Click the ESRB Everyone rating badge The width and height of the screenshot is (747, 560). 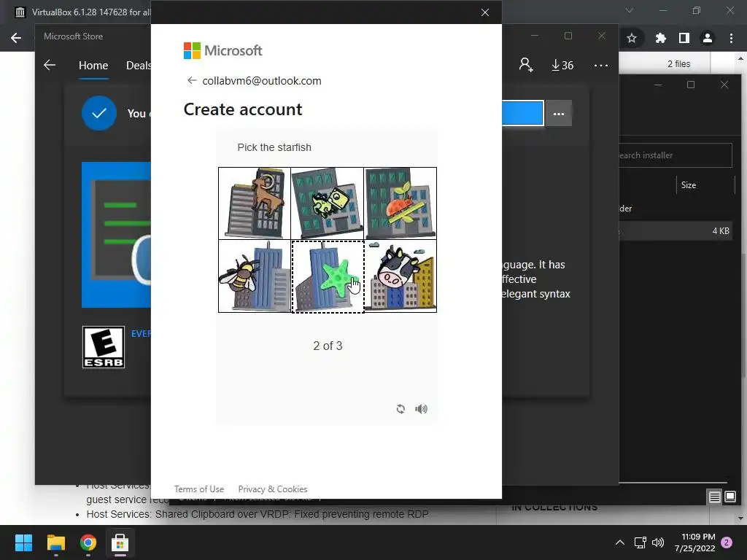104,347
